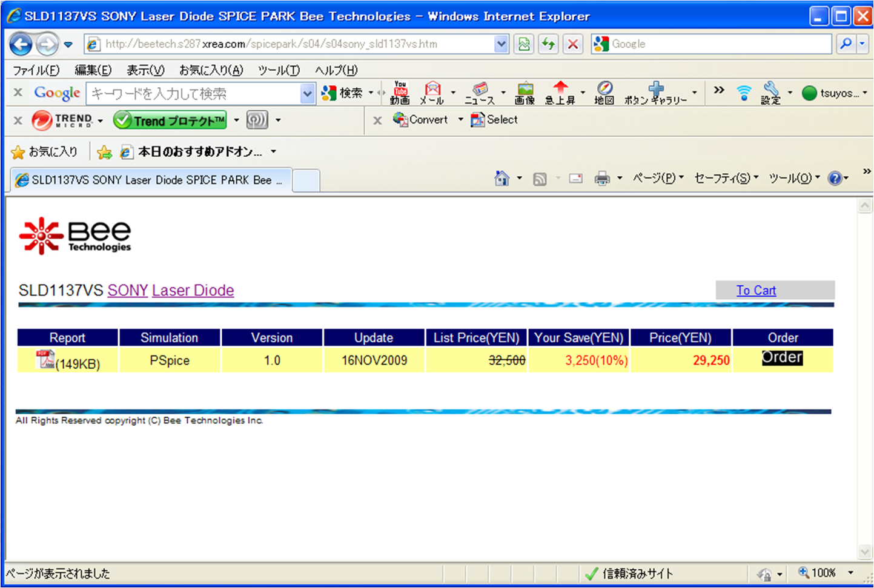Click add to favorites bar star icon
The width and height of the screenshot is (874, 588).
[x=104, y=152]
